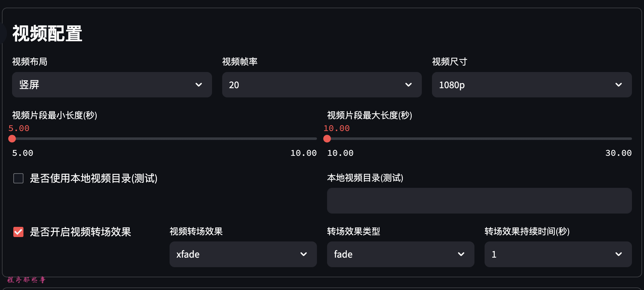Click the 视频片段最小长度 slider track near 10.00
Screen dimensions: 644x290
(x=313, y=139)
